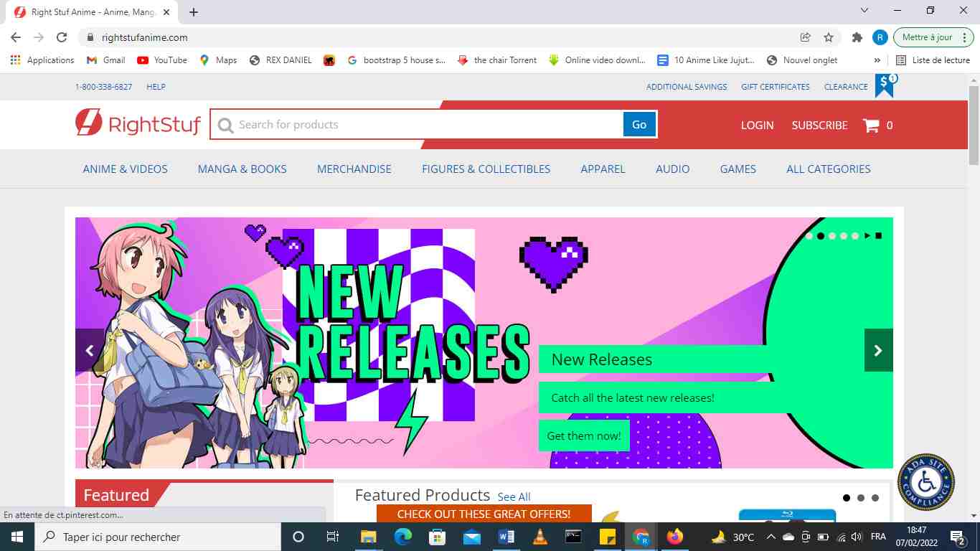
Task: Click the HELP link
Action: click(156, 87)
